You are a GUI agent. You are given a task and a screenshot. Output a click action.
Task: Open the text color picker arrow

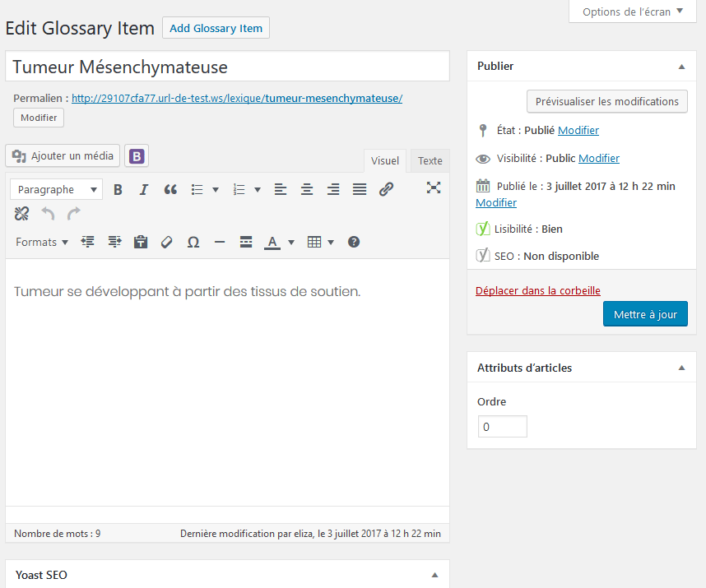[x=291, y=243]
